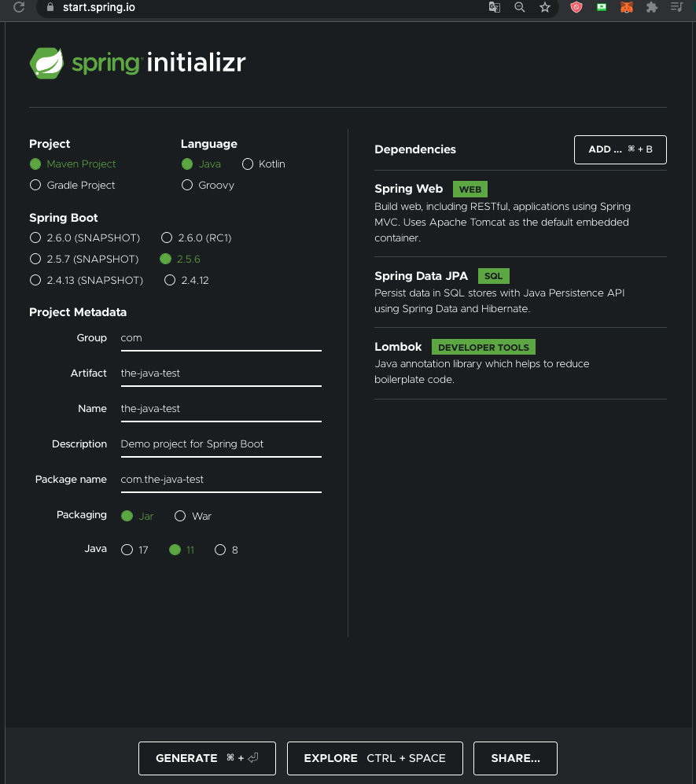696x784 pixels.
Task: Choose Kotlin as language
Action: tap(263, 164)
